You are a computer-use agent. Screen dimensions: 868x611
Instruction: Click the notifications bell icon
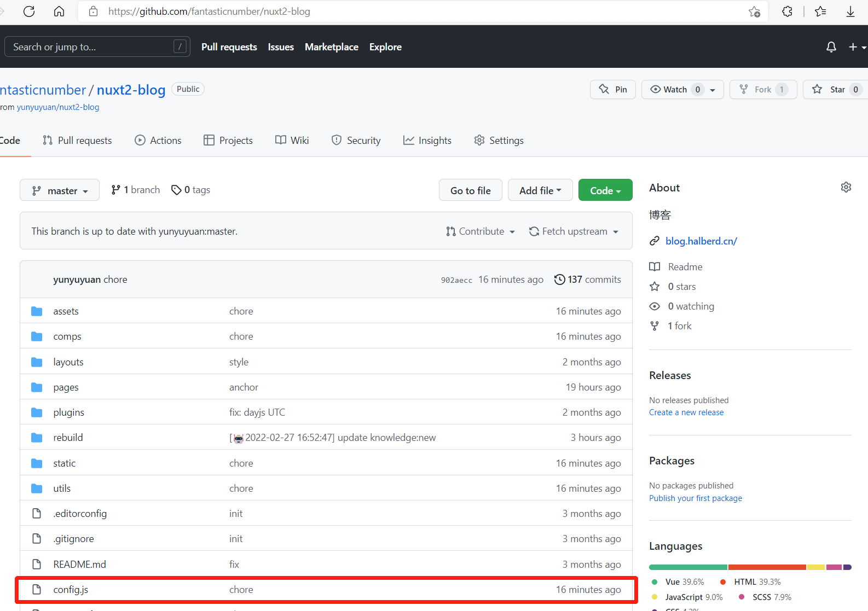pyautogui.click(x=831, y=47)
